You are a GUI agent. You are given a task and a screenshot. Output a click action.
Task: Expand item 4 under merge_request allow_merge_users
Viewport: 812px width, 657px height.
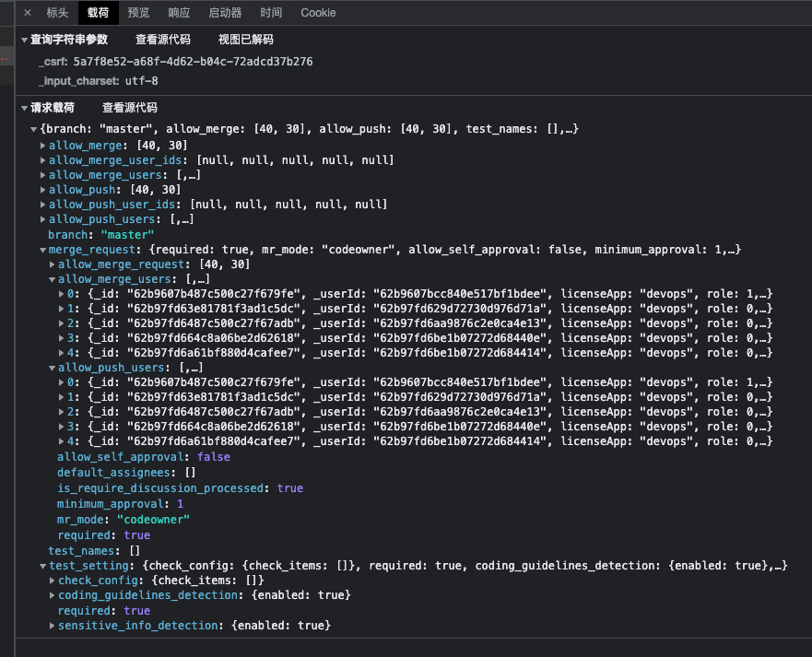point(62,353)
